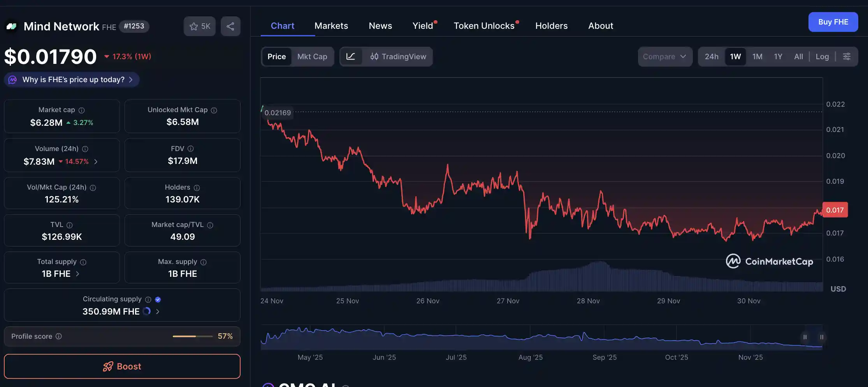
Task: Click the Buy FHE button
Action: coord(833,22)
